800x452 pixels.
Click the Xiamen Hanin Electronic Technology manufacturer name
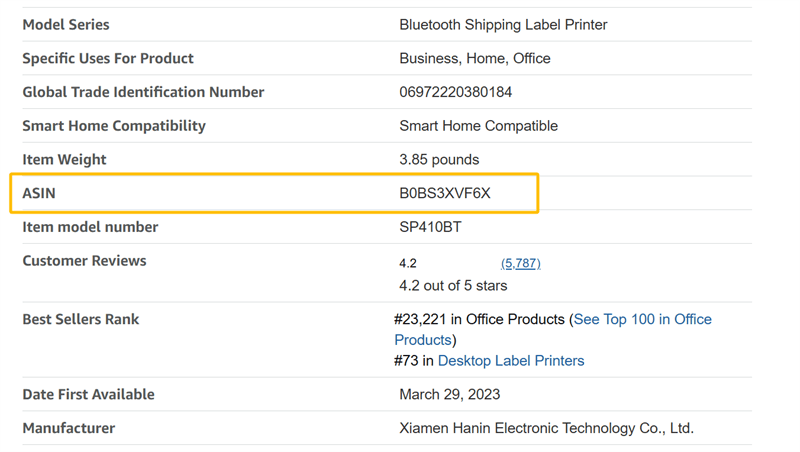(x=546, y=428)
